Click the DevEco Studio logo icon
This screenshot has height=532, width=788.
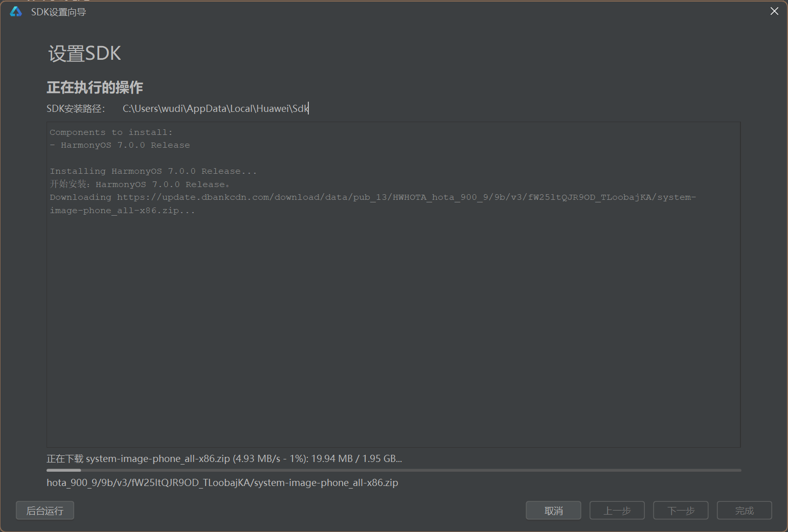[16, 12]
